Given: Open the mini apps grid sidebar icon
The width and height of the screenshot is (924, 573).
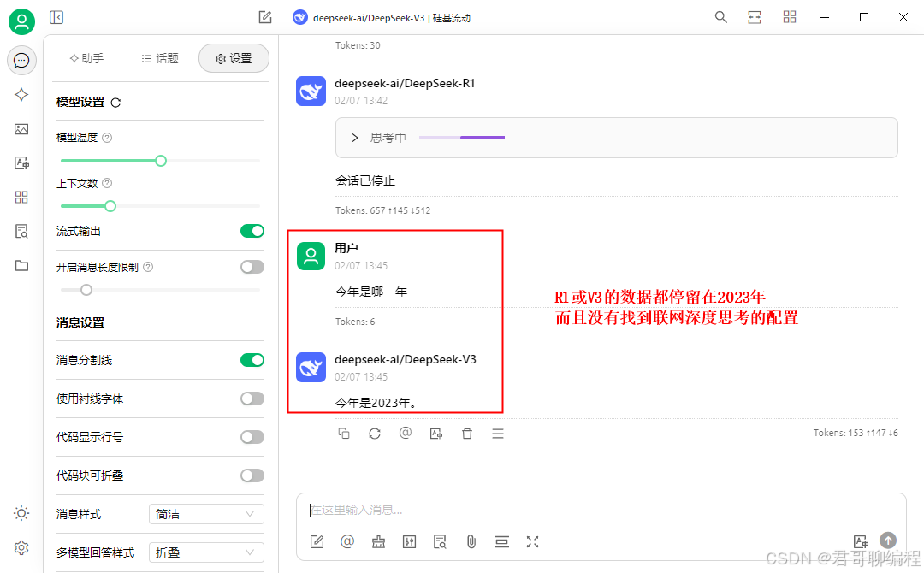Looking at the screenshot, I should pyautogui.click(x=21, y=198).
